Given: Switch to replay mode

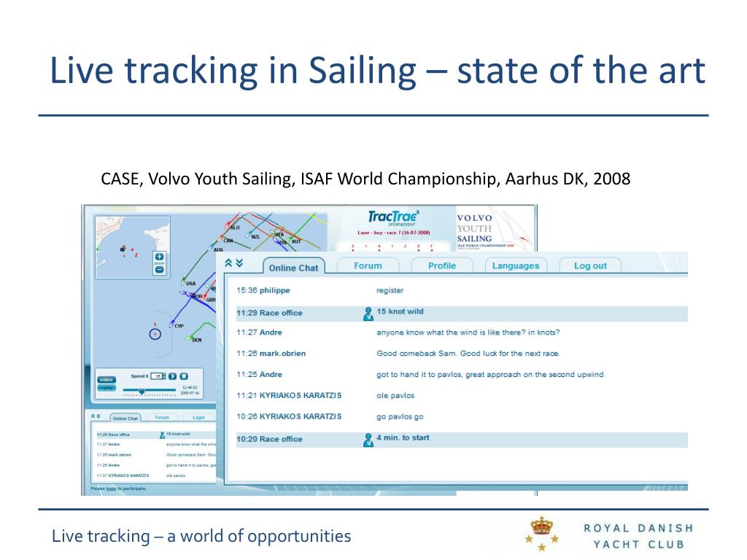Looking at the screenshot, I should (107, 388).
